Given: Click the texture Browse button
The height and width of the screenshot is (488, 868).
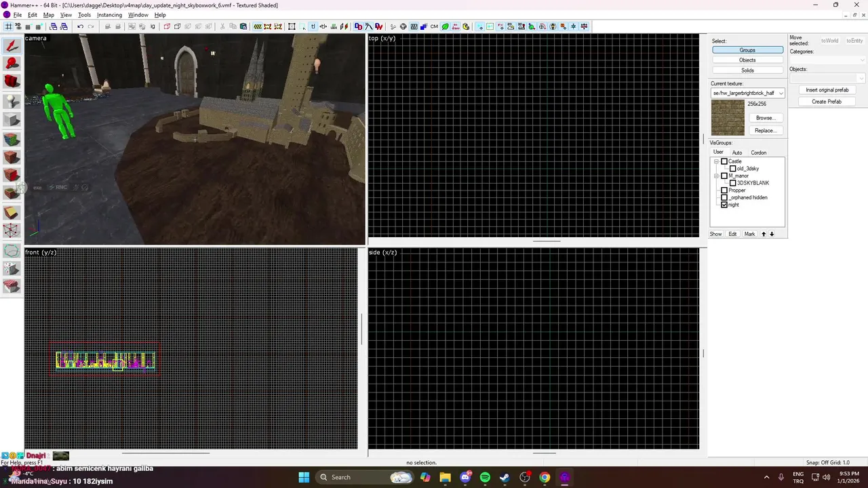Looking at the screenshot, I should tap(765, 118).
